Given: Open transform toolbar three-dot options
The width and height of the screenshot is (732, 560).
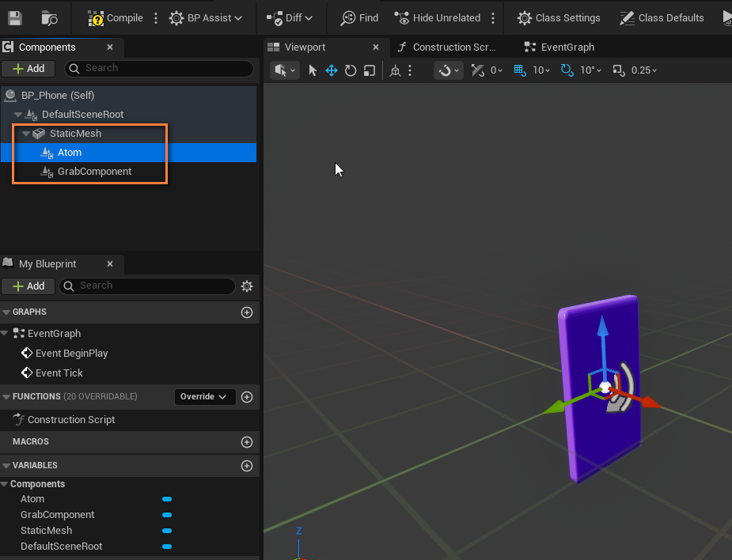Looking at the screenshot, I should (x=410, y=70).
